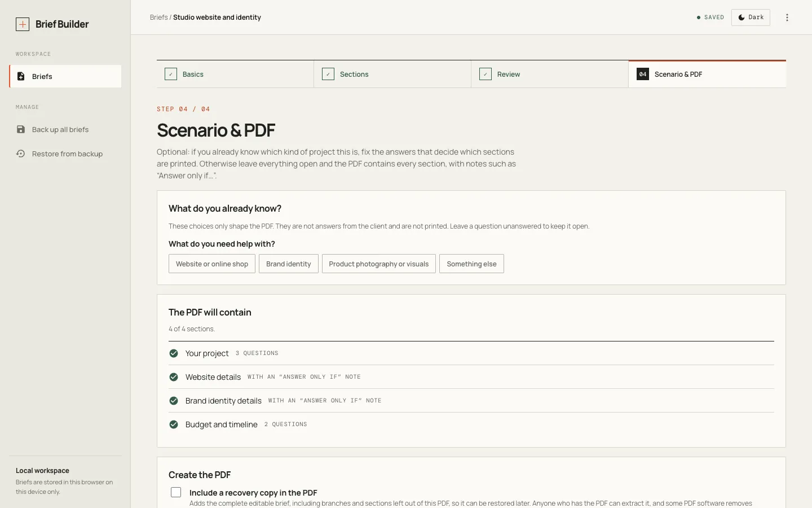Image resolution: width=812 pixels, height=508 pixels.
Task: Click the Restore from backup history icon
Action: (21, 154)
